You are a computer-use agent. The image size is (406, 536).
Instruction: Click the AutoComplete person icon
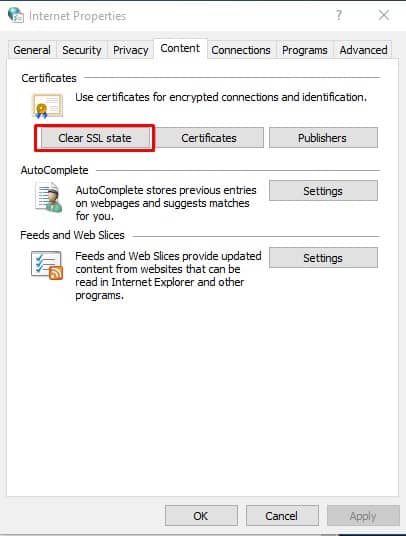click(x=49, y=198)
